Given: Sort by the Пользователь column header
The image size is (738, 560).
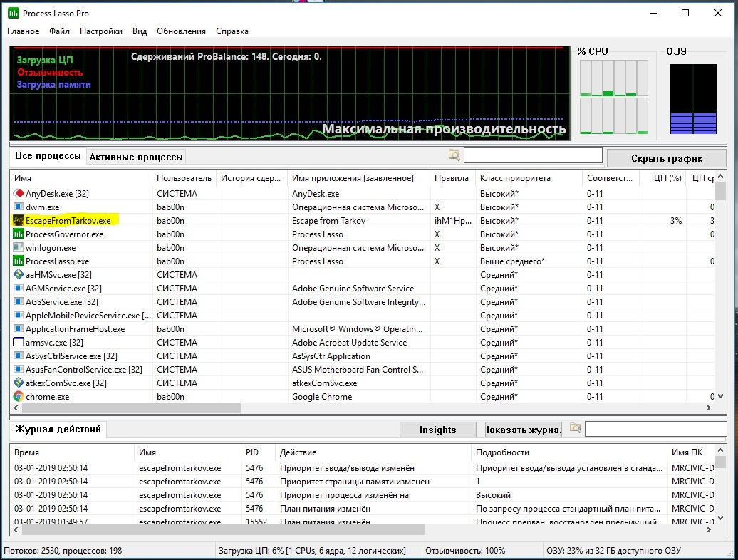Looking at the screenshot, I should pos(184,178).
